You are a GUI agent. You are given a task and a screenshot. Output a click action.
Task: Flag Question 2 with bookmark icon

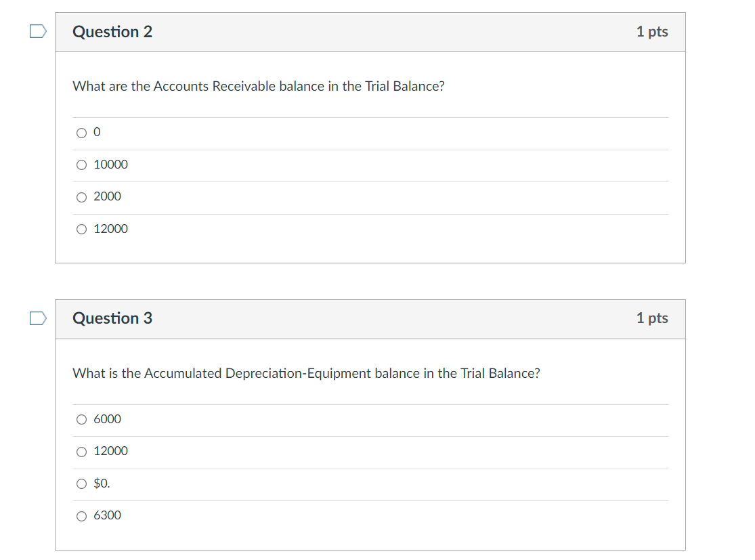[38, 32]
